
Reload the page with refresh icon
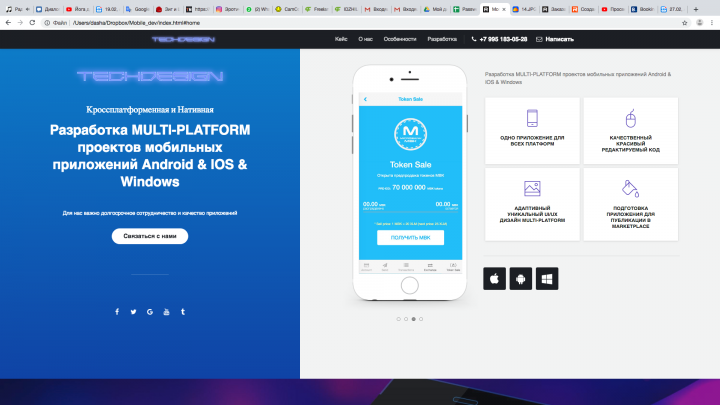[32, 22]
